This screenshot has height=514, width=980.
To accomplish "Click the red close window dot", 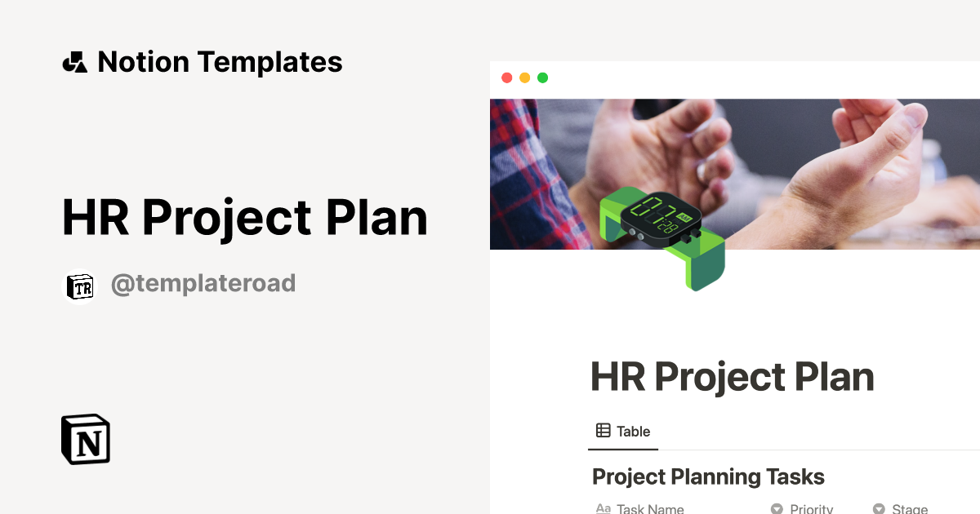I will [x=506, y=78].
